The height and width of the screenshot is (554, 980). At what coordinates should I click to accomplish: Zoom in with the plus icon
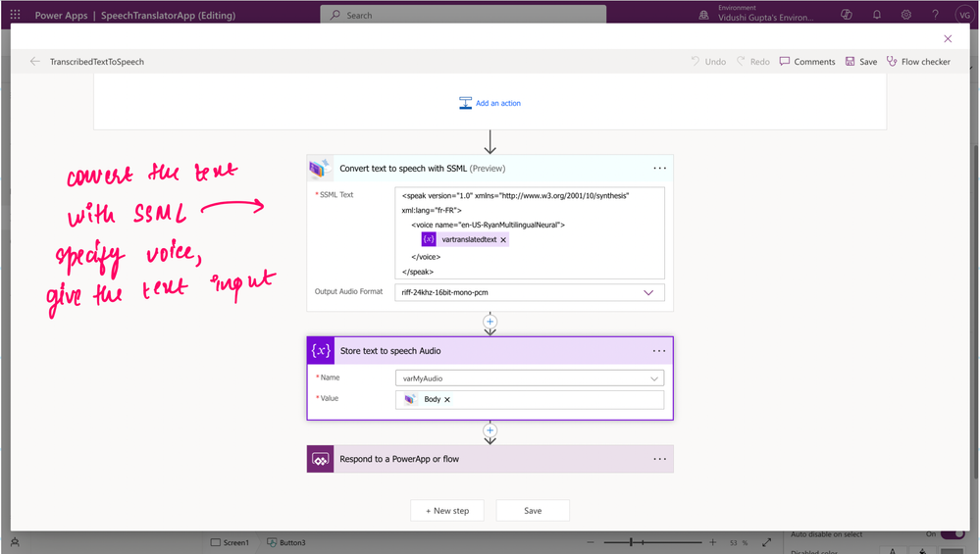pos(712,542)
